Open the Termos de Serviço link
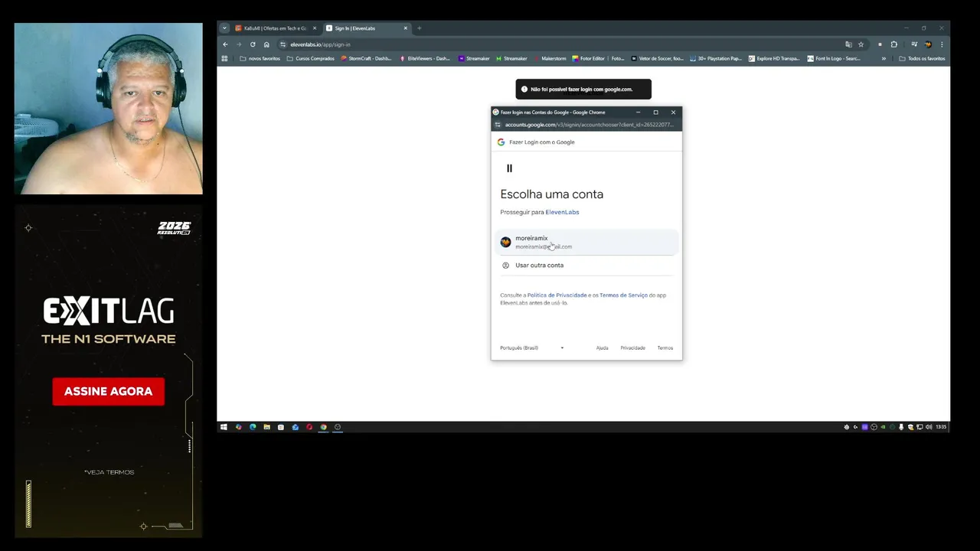Viewport: 980px width, 551px height. coord(623,295)
